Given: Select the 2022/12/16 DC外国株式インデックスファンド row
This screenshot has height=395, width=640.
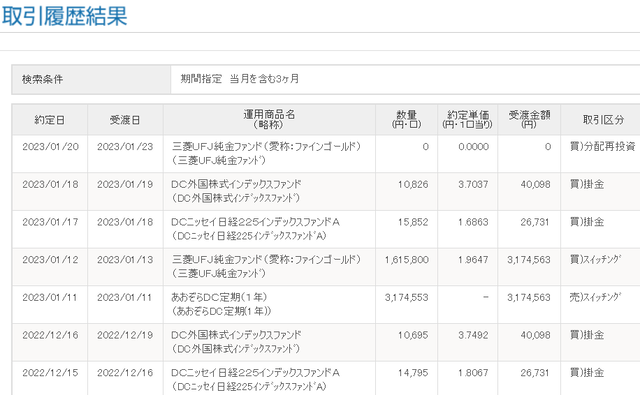Looking at the screenshot, I should [x=326, y=342].
